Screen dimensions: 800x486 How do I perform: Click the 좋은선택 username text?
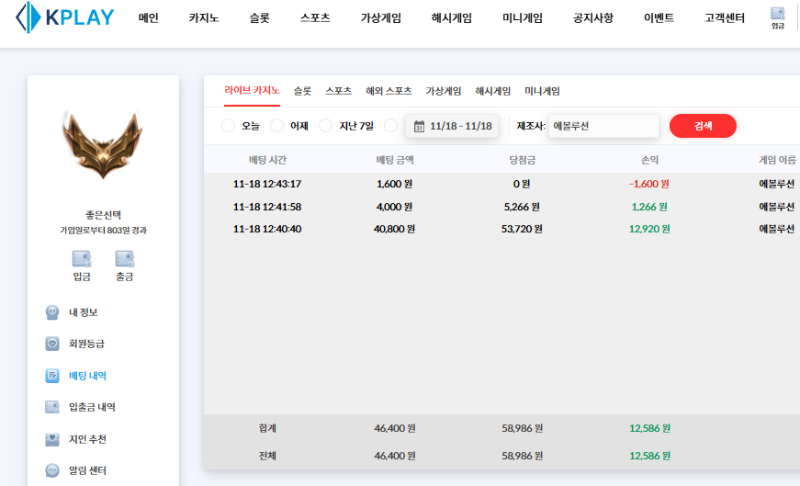103,215
